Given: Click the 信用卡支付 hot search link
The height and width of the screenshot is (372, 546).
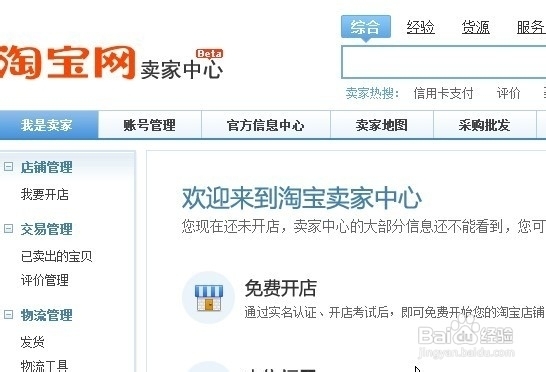Looking at the screenshot, I should click(x=443, y=93).
